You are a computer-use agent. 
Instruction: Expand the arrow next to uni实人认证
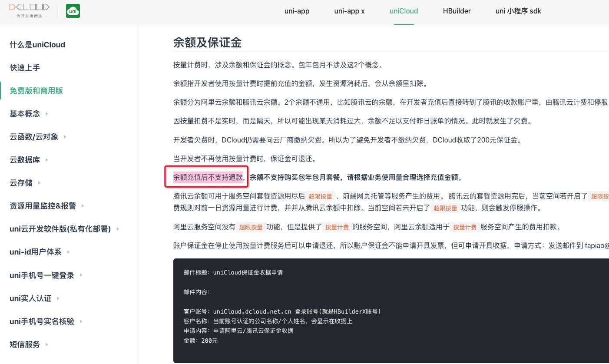[58, 298]
